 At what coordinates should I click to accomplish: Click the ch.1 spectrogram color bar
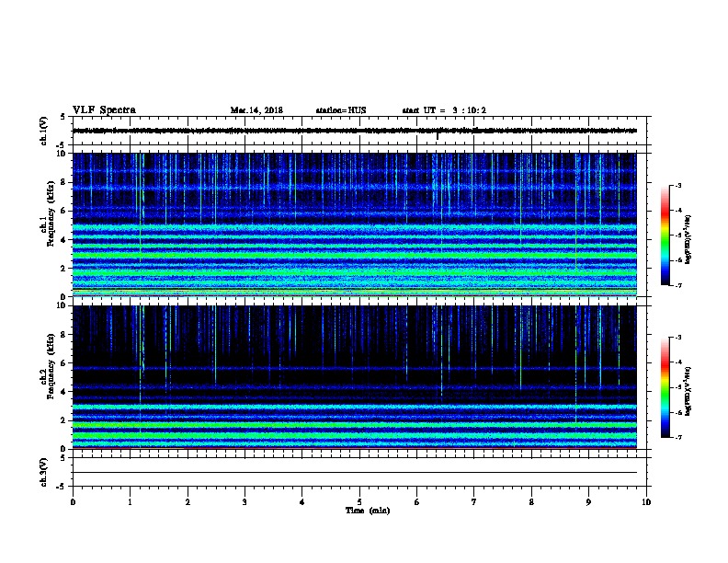click(x=665, y=236)
